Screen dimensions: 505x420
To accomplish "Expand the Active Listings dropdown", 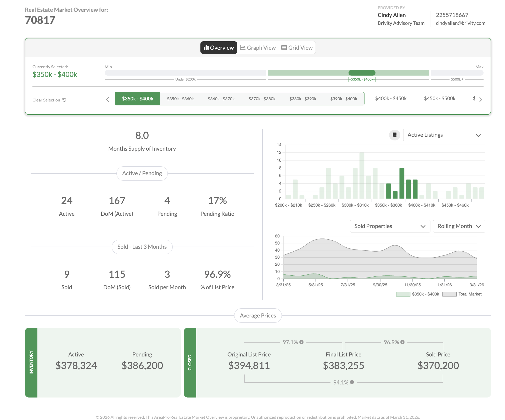I will (x=444, y=135).
